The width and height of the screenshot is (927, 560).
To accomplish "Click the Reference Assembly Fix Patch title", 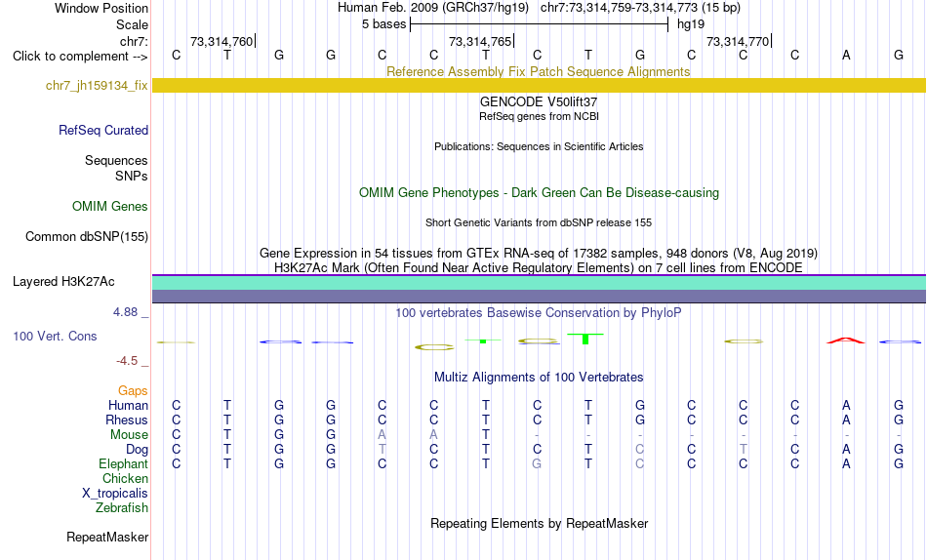I will point(539,71).
